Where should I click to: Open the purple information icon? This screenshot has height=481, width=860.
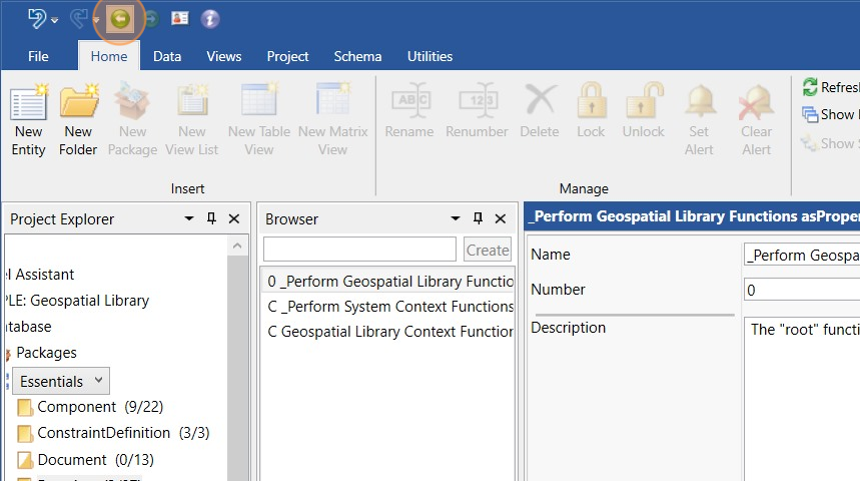coord(210,18)
